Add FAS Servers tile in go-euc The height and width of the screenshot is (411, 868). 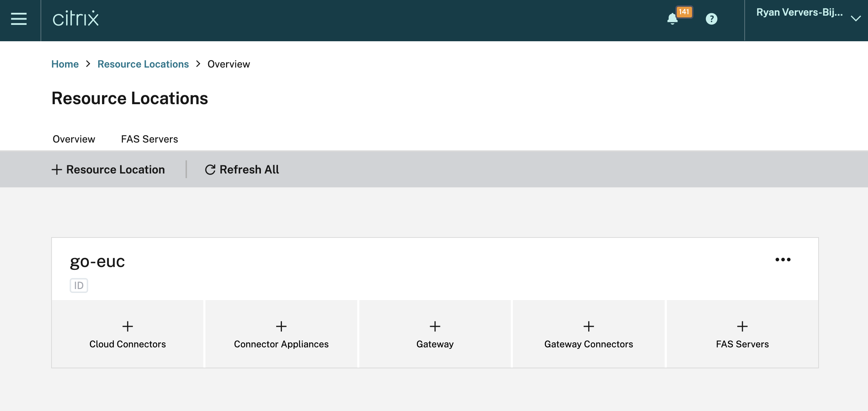(x=743, y=334)
